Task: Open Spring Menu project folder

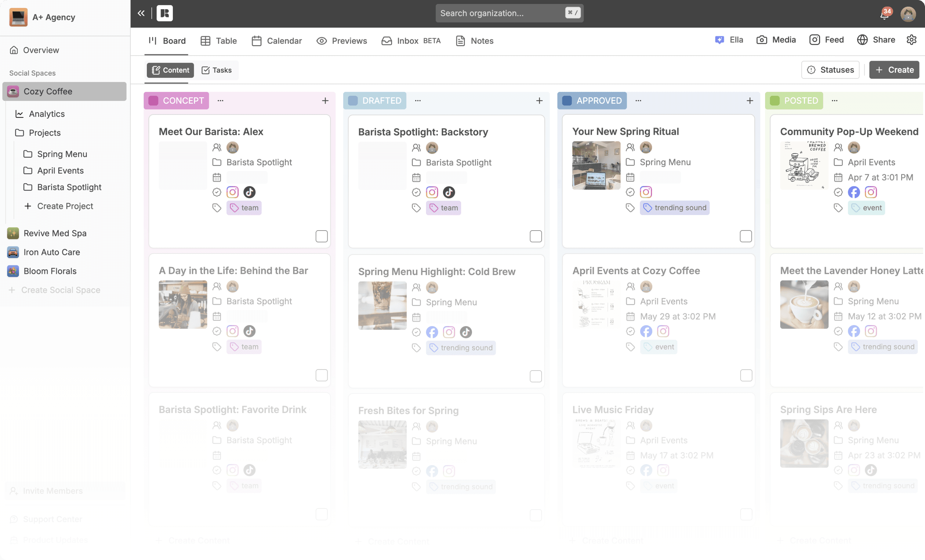Action: click(55, 154)
